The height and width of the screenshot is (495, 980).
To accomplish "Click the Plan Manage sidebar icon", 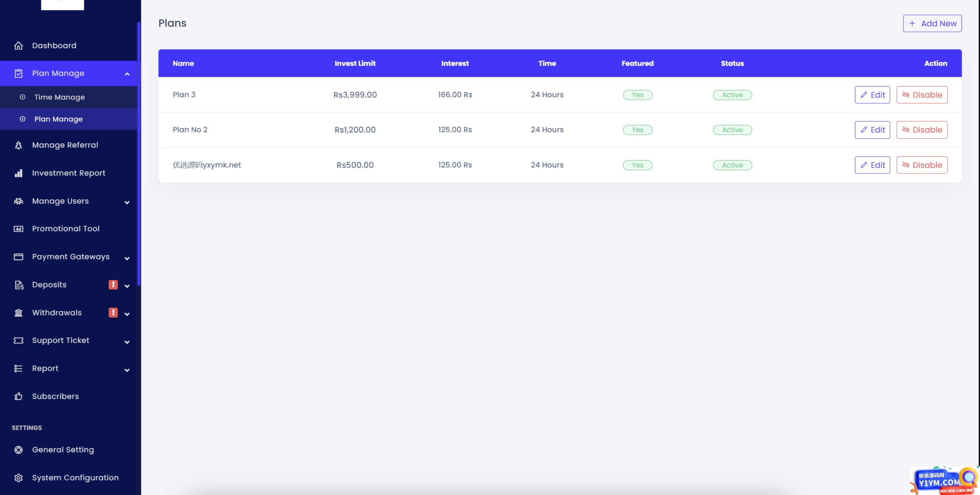I will (18, 73).
